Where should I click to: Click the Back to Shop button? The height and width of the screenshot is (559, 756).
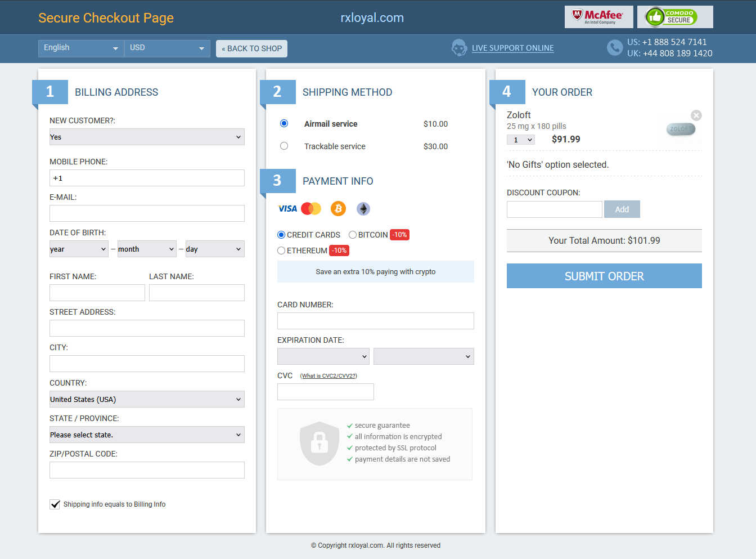[251, 48]
